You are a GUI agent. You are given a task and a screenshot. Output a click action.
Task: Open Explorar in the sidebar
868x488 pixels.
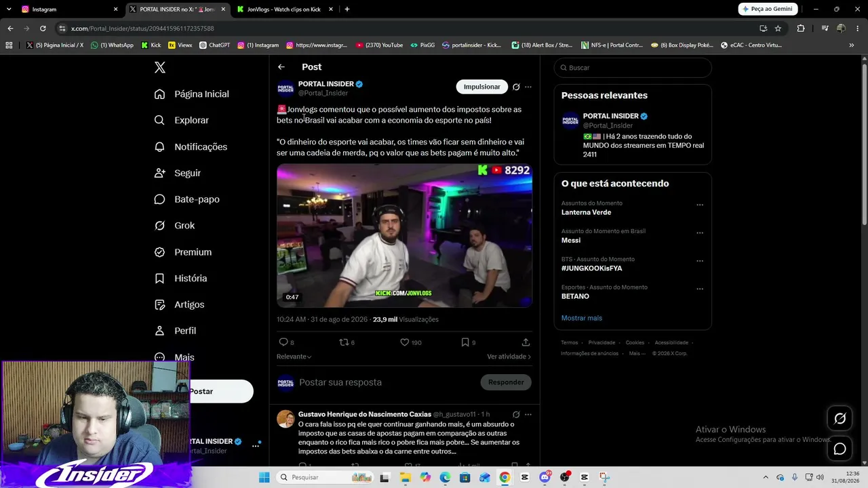[x=181, y=121]
